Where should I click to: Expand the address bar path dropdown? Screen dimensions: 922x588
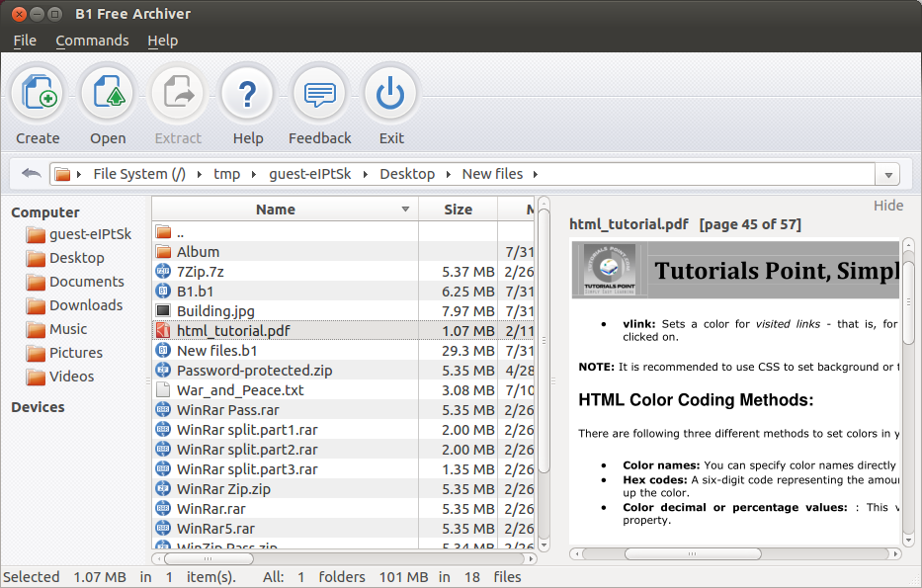pos(888,175)
